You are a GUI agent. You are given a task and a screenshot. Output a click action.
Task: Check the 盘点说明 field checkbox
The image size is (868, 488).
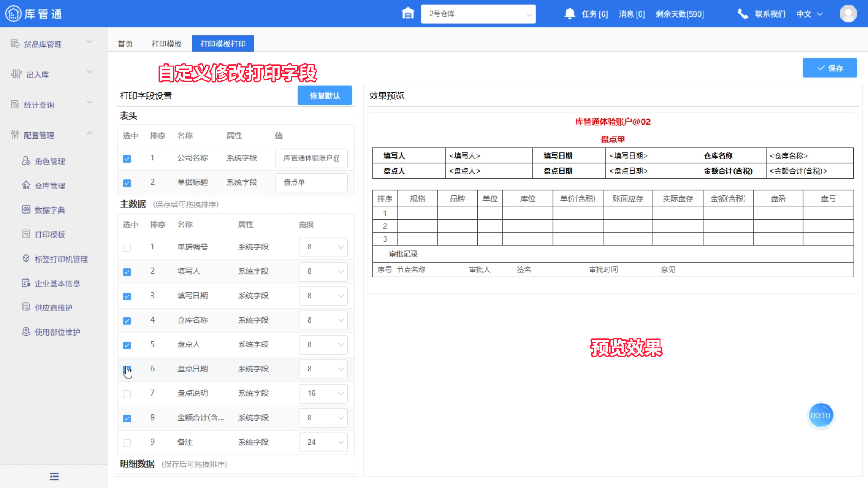(127, 394)
